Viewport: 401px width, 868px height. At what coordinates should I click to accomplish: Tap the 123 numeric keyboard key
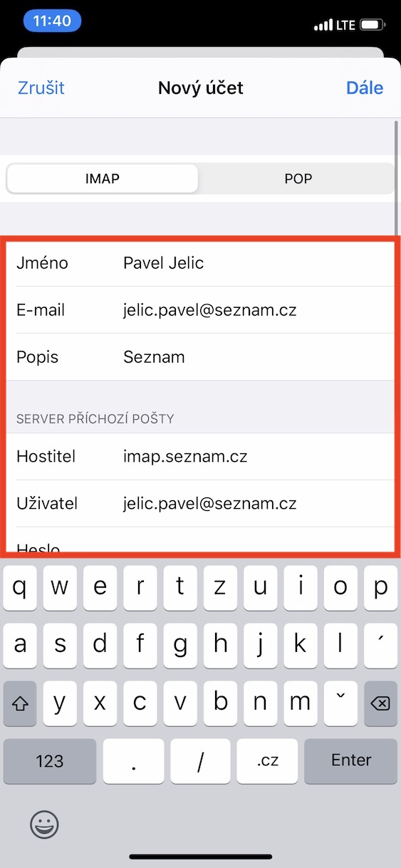point(50,761)
